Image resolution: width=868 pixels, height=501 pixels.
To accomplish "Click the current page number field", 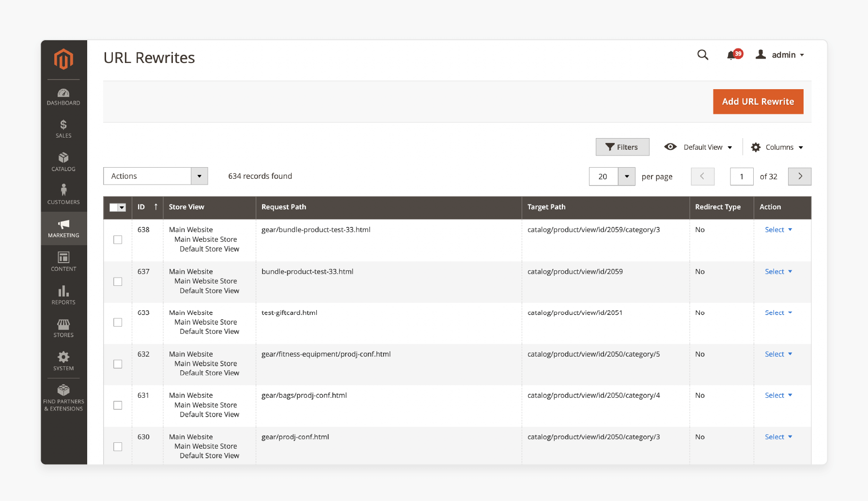I will [x=742, y=176].
